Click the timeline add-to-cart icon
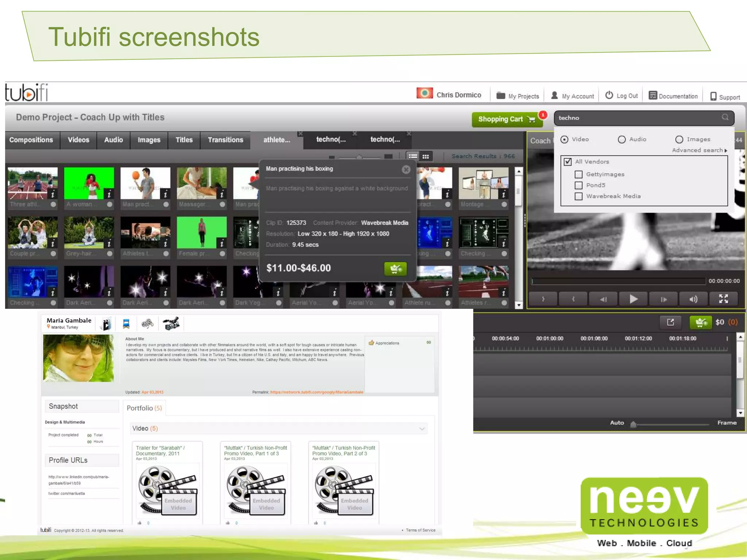 click(x=701, y=322)
